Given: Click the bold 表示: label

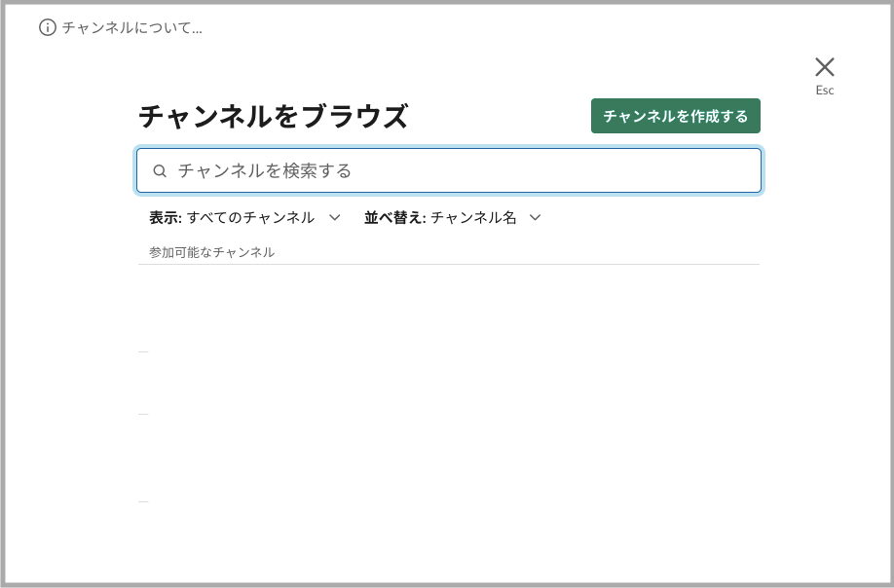Looking at the screenshot, I should click(166, 217).
